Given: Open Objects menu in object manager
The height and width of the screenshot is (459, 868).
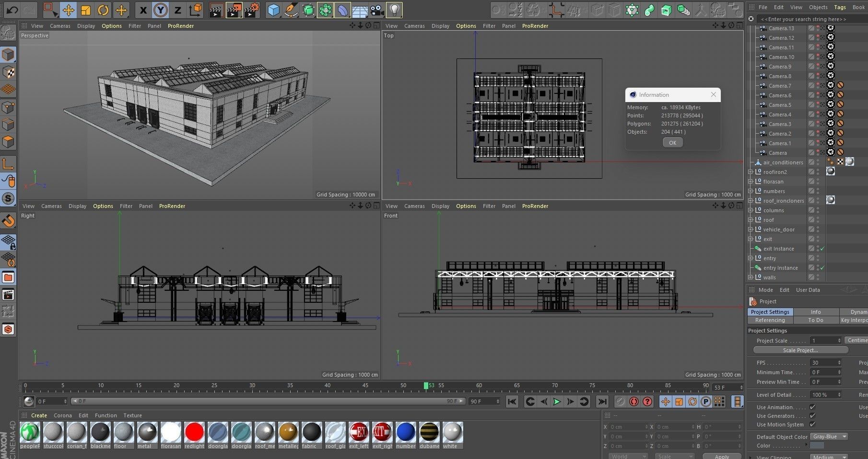Looking at the screenshot, I should tap(818, 7).
